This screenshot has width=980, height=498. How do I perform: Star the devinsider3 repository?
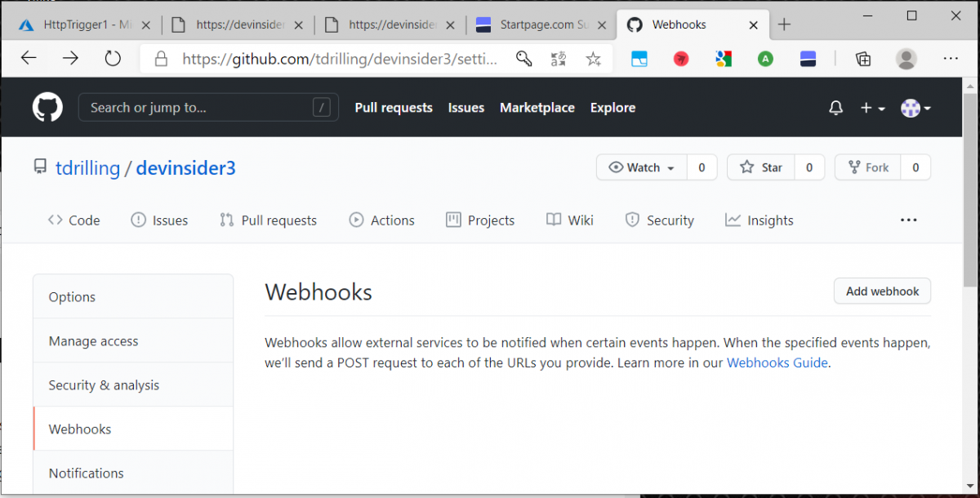coord(761,167)
